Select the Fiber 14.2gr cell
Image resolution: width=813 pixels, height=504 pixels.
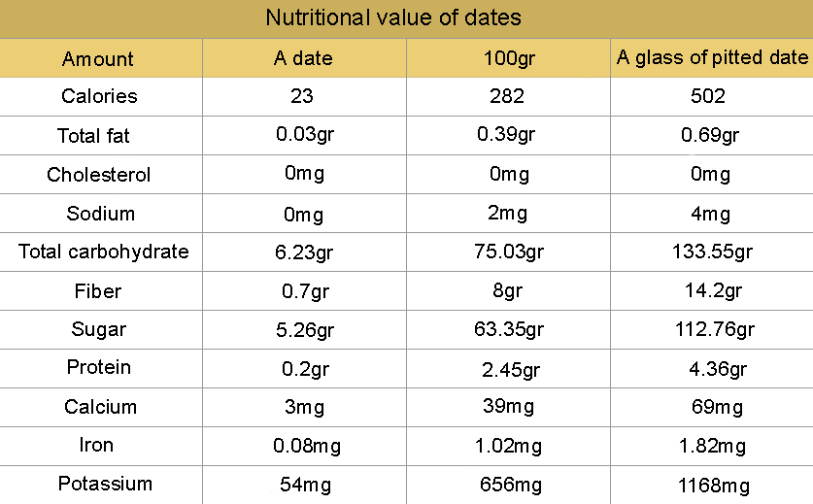[x=713, y=290]
